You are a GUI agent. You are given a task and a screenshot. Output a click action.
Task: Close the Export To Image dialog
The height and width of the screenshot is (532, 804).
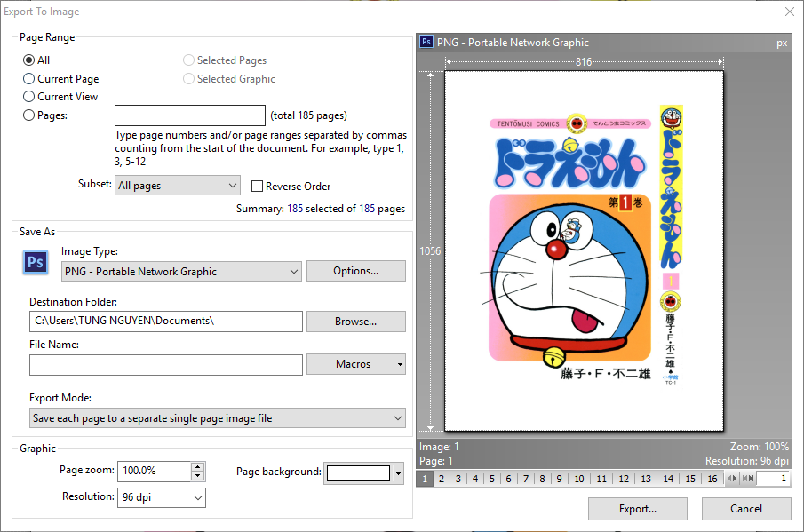pyautogui.click(x=790, y=12)
